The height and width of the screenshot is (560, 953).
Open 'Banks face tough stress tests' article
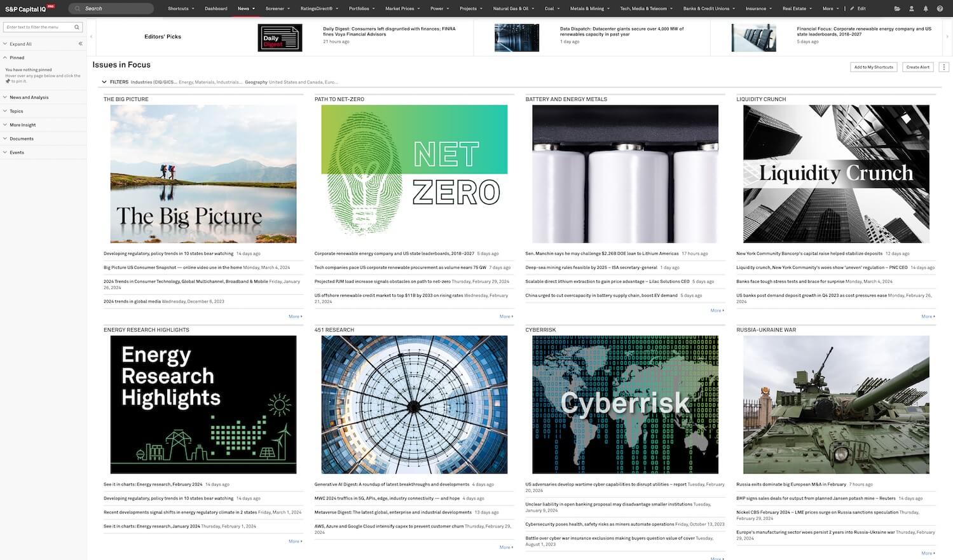click(x=790, y=282)
